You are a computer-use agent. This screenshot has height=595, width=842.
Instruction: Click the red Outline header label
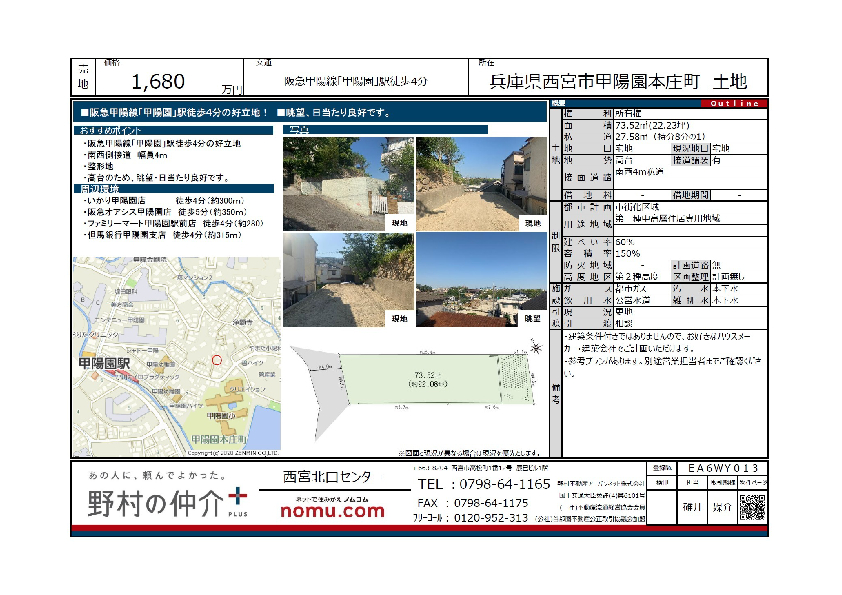[x=735, y=103]
